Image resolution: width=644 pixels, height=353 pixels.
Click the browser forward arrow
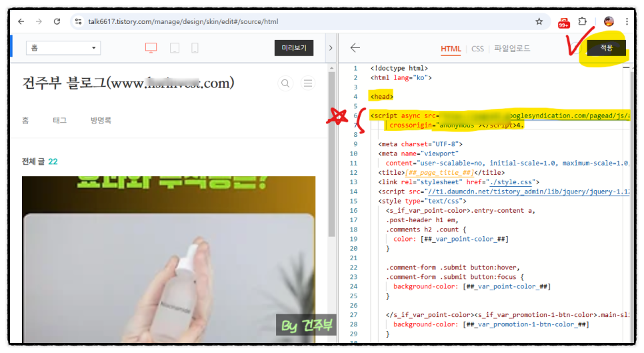(x=39, y=21)
